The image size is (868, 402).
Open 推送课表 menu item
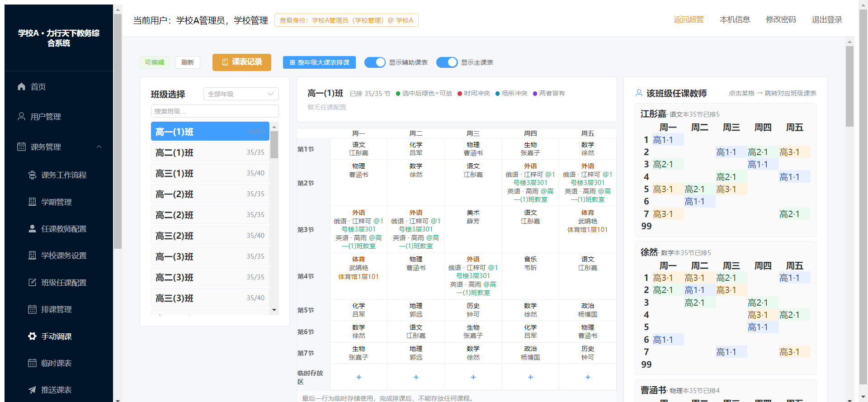(x=59, y=390)
